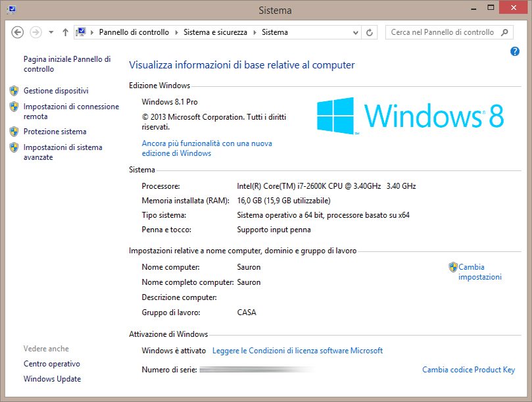532x402 pixels.
Task: Click the Back navigation arrow
Action: coord(18,32)
